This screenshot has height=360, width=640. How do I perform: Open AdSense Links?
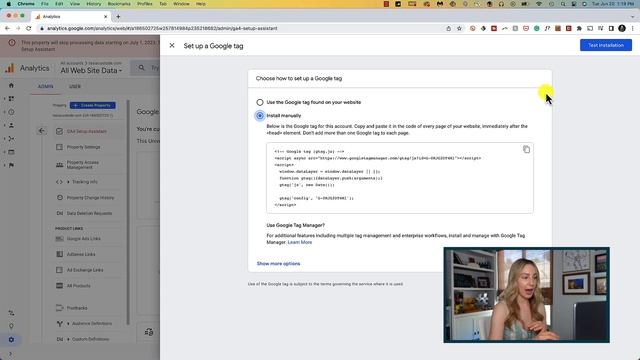pyautogui.click(x=81, y=254)
